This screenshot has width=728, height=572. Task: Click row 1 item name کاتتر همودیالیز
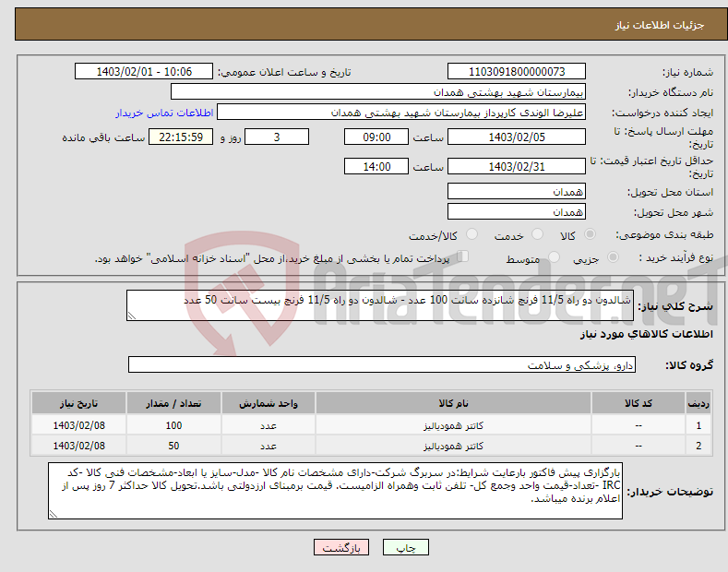[x=453, y=425]
